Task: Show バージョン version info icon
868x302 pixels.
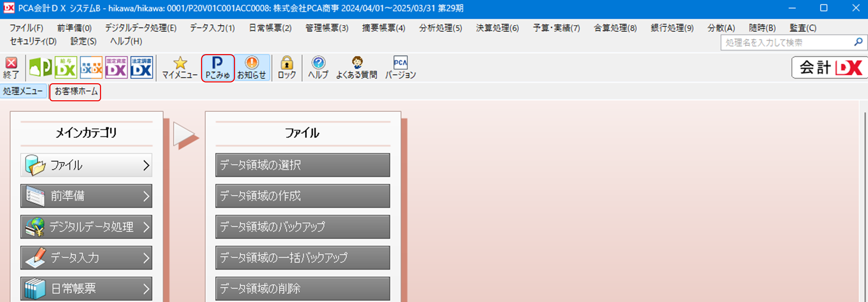Action: click(400, 68)
